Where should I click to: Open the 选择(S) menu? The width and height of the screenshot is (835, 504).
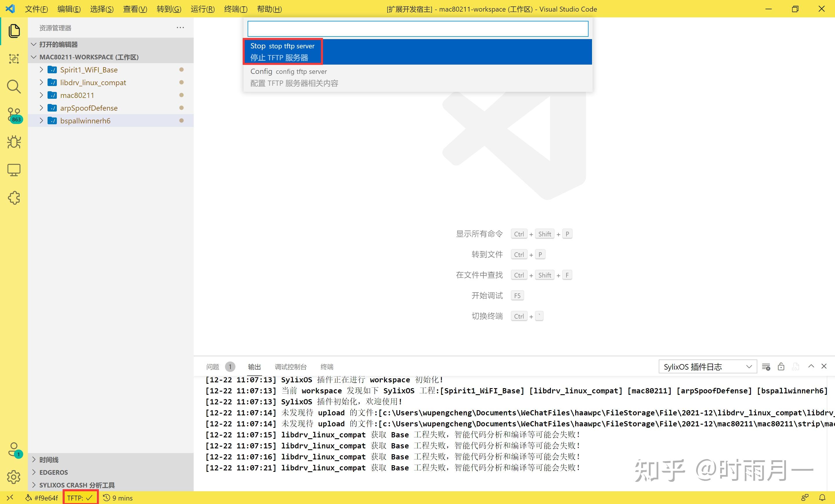[x=102, y=9]
